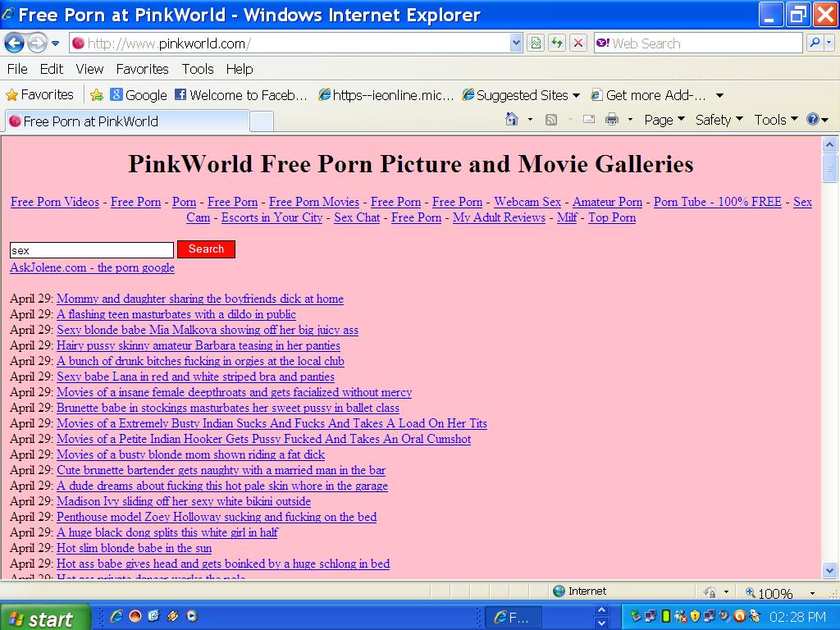Image resolution: width=840 pixels, height=630 pixels.
Task: Open the Google favorites bar link
Action: (139, 95)
